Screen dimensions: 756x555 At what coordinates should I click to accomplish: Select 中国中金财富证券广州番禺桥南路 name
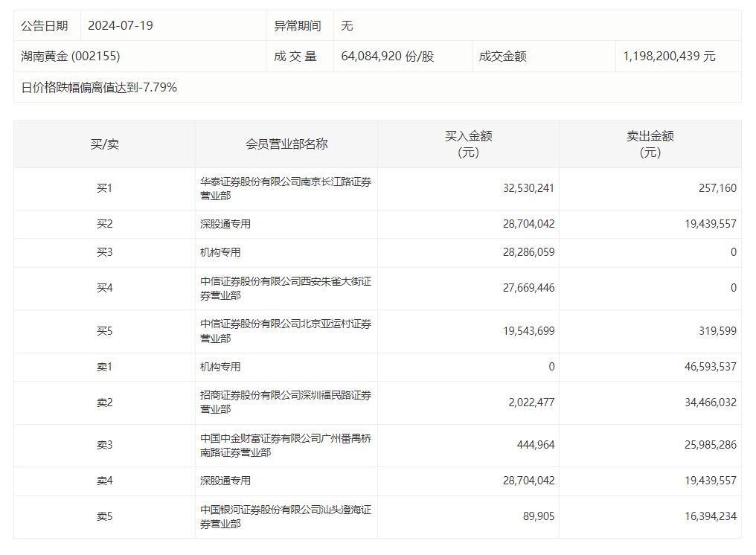click(286, 446)
